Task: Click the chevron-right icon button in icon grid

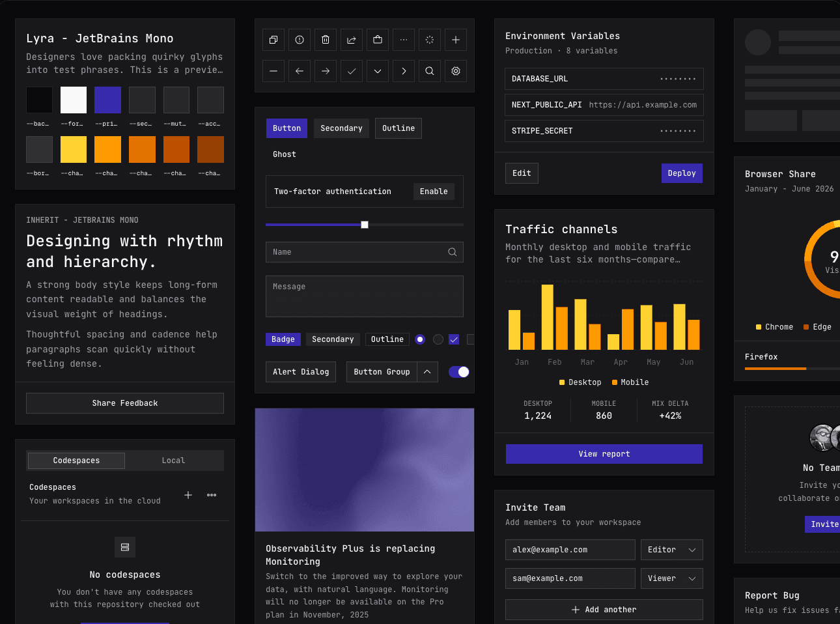Action: coord(404,71)
